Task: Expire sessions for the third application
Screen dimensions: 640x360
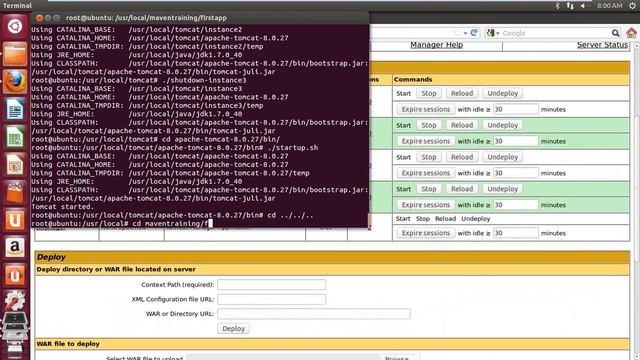Action: tap(425, 173)
